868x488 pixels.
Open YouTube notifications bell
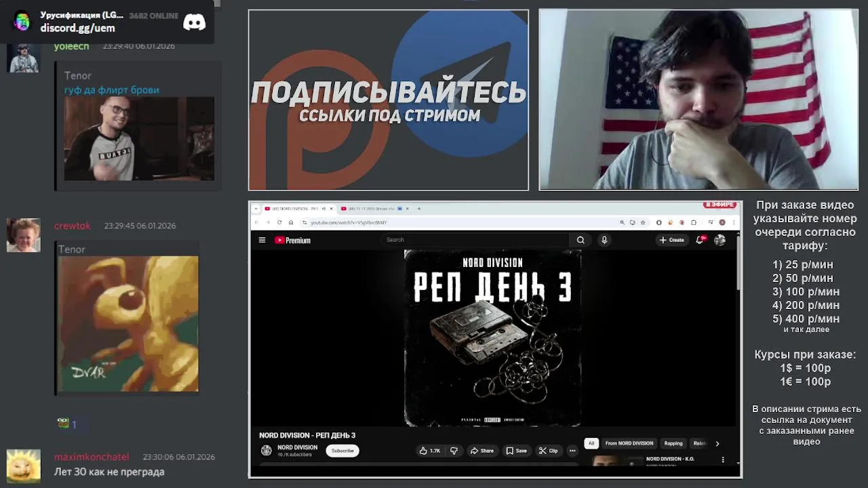(x=700, y=240)
